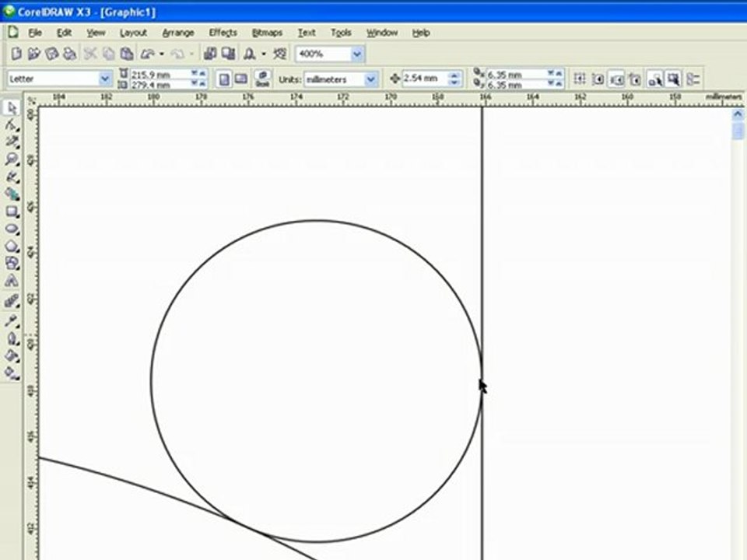
Task: Open the Application Launcher
Action: click(x=249, y=54)
